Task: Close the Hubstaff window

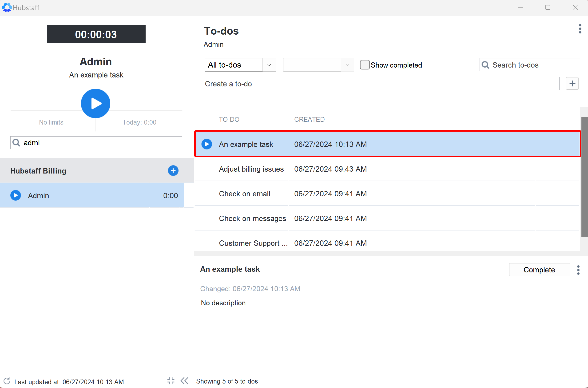Action: (x=575, y=8)
